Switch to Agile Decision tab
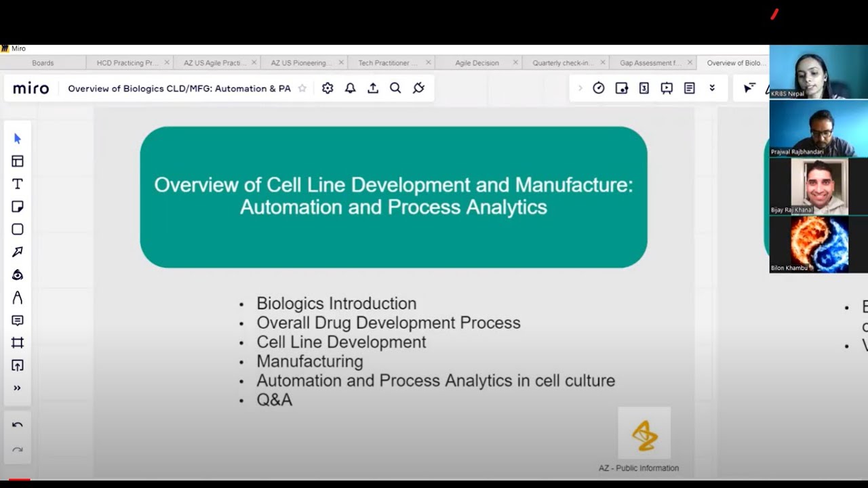868x488 pixels. tap(477, 63)
